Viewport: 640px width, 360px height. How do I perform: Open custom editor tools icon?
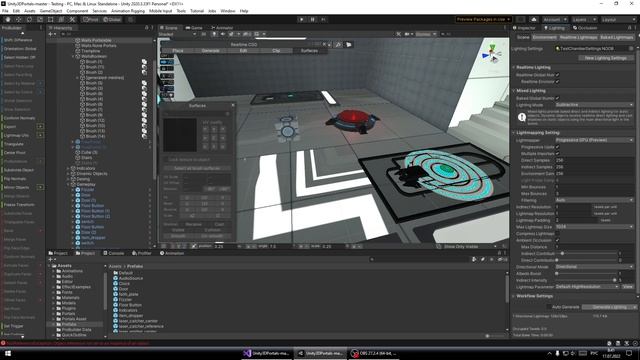tap(72, 19)
